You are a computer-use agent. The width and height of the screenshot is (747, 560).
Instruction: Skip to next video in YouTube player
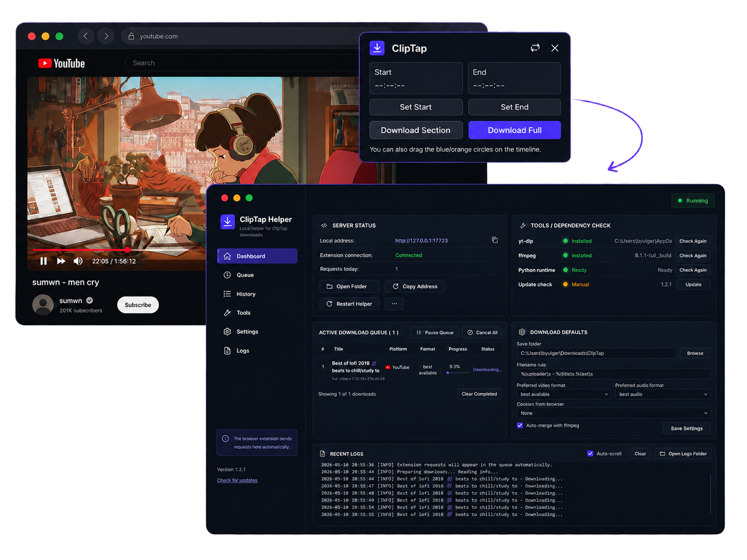pos(61,261)
